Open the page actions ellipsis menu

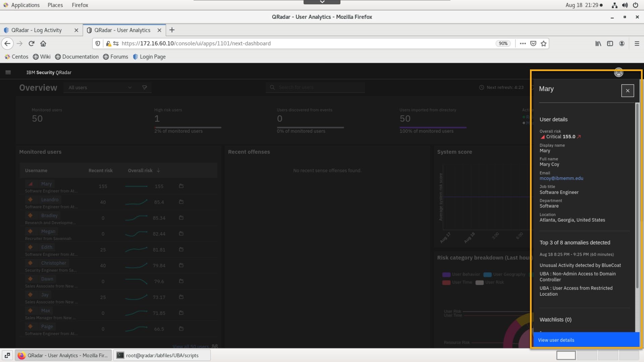tap(523, 44)
